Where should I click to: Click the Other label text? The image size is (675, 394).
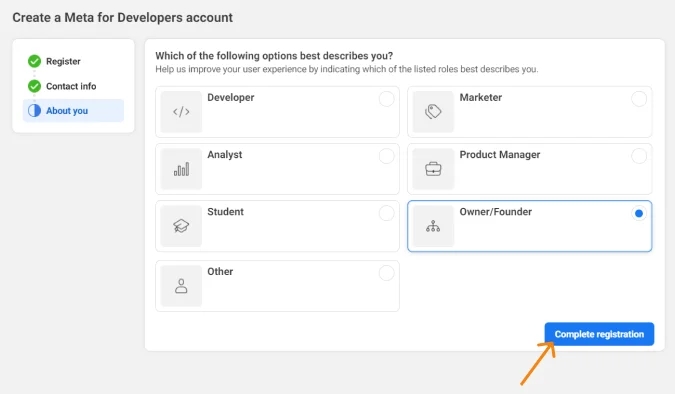tap(220, 272)
